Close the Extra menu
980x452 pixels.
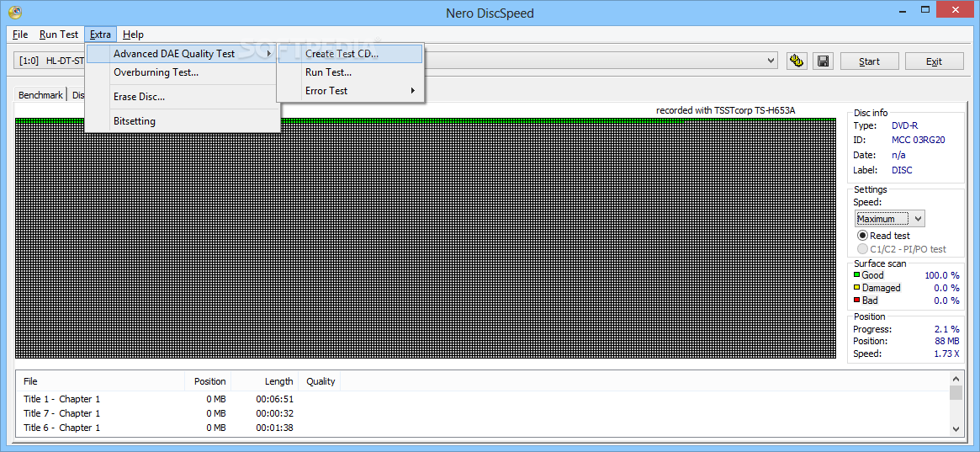click(100, 35)
